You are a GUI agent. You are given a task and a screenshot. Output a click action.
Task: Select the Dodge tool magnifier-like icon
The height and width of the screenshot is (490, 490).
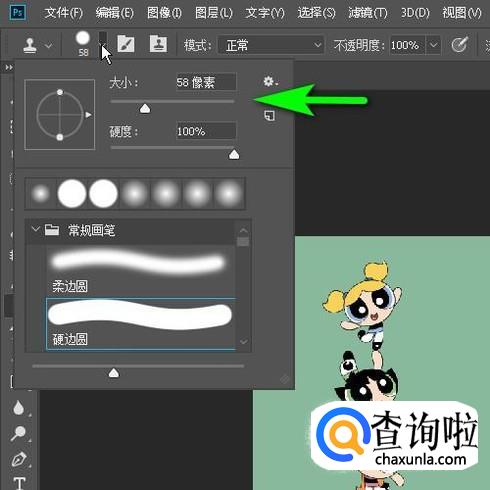18,433
